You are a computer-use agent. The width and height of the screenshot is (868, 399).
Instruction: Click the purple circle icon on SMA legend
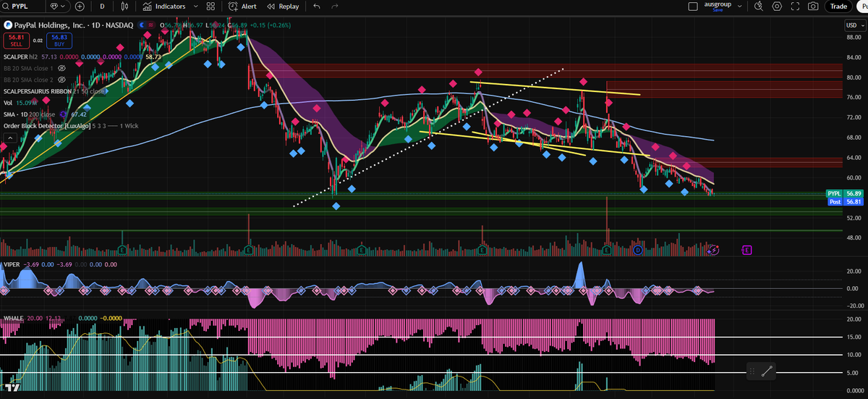pyautogui.click(x=63, y=114)
